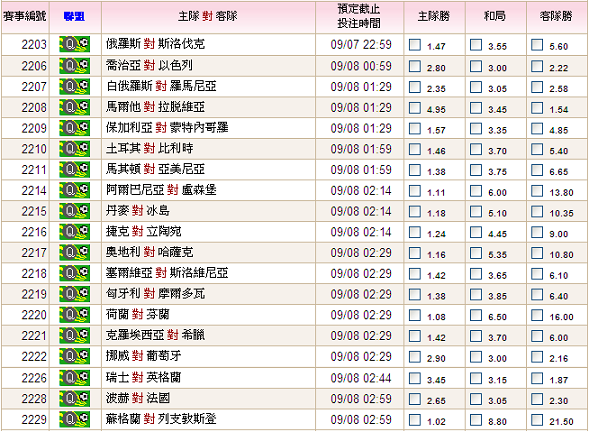Click deadline time 09/08 02:44
The width and height of the screenshot is (589, 432).
[x=361, y=378]
